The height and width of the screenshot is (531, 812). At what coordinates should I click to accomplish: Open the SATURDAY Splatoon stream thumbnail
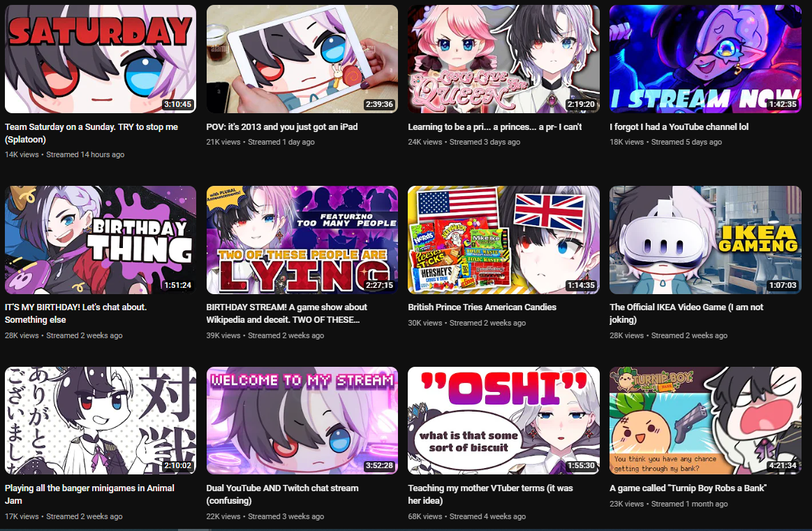tap(101, 59)
